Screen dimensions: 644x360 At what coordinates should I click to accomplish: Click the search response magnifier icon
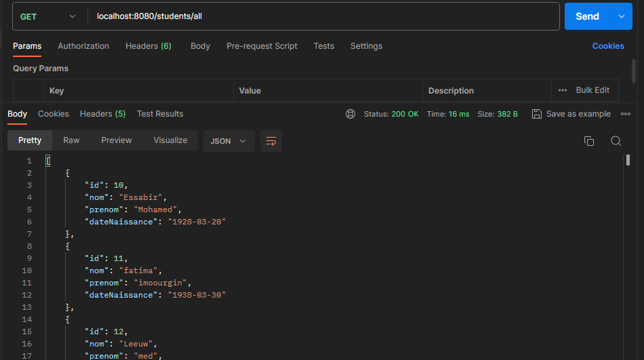tap(616, 141)
